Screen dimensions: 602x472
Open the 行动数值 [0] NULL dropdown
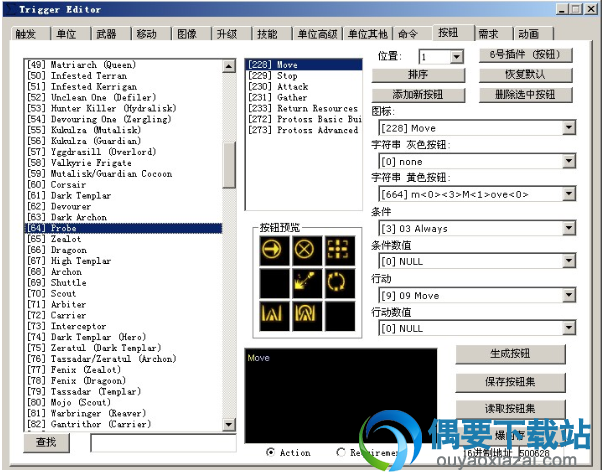point(569,328)
